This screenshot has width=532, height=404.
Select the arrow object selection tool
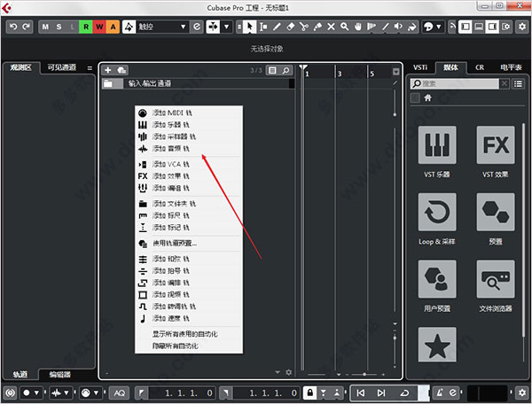point(251,27)
